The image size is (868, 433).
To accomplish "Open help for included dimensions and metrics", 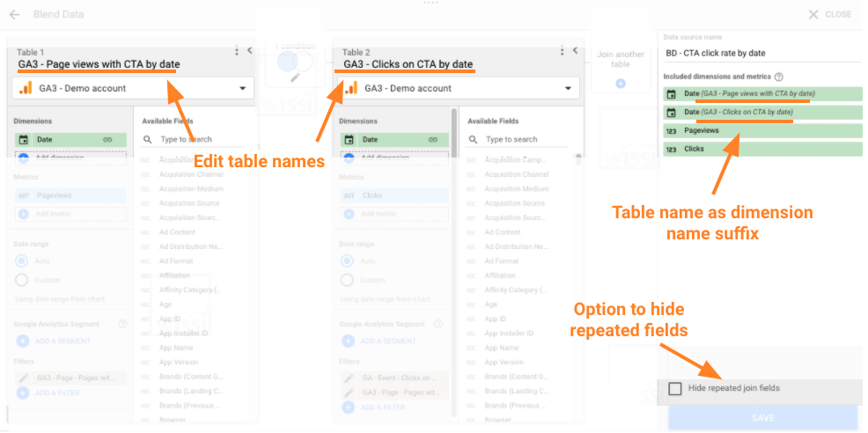I will [779, 77].
